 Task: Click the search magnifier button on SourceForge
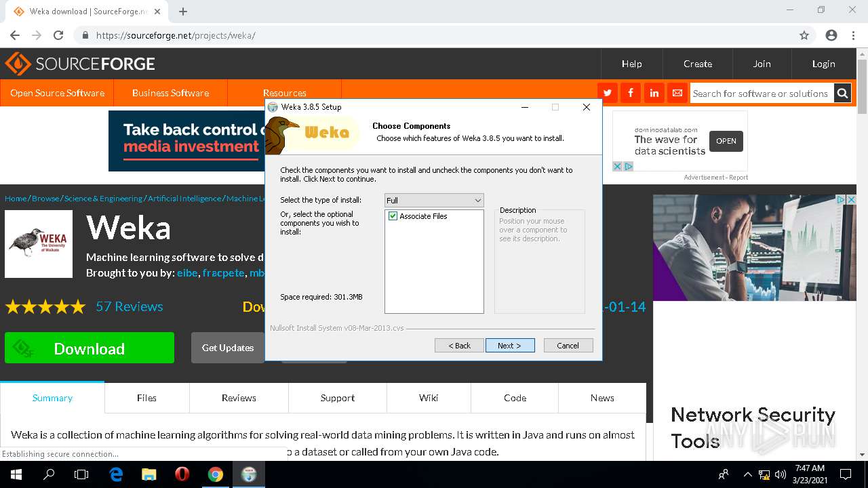(x=842, y=94)
